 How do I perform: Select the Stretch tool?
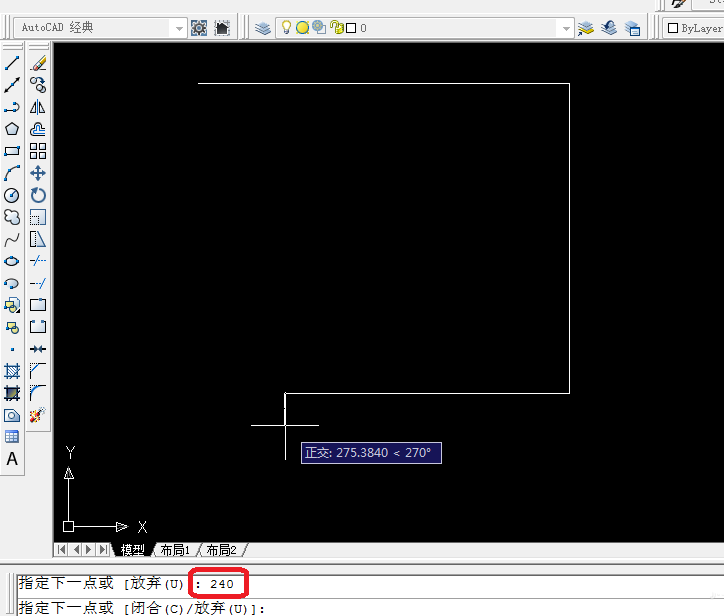click(x=38, y=239)
